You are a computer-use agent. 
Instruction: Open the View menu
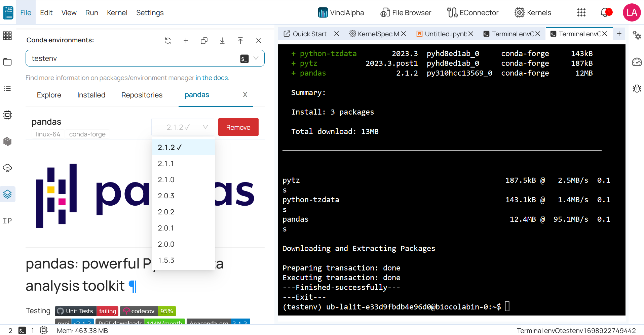click(69, 13)
